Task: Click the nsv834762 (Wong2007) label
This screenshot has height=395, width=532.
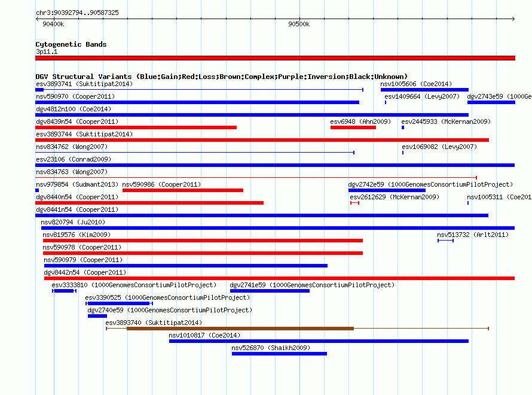Action: point(72,147)
